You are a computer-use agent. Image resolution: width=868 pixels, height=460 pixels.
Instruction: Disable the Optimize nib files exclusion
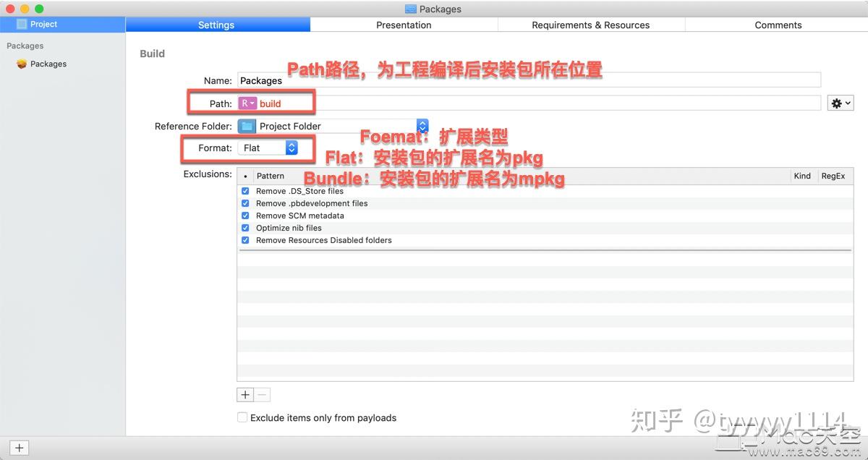click(245, 228)
